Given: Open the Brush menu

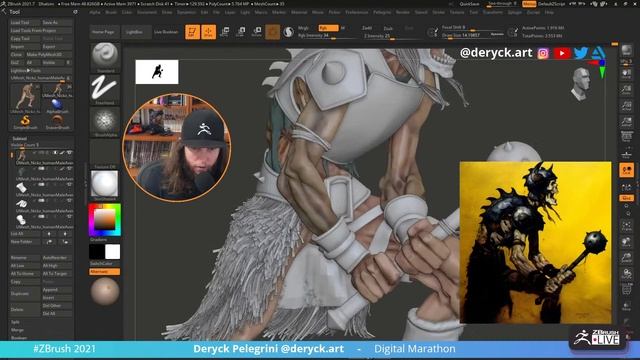Looking at the screenshot, I should pos(111,13).
